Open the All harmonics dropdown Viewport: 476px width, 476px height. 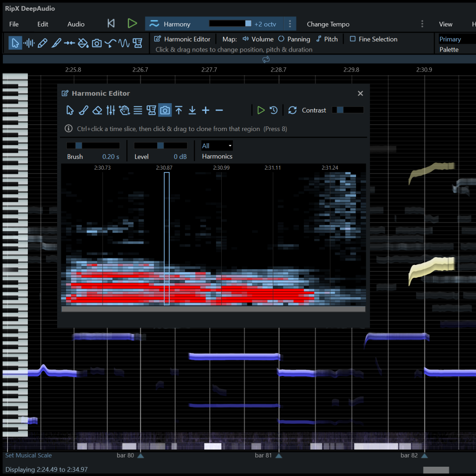pyautogui.click(x=217, y=145)
